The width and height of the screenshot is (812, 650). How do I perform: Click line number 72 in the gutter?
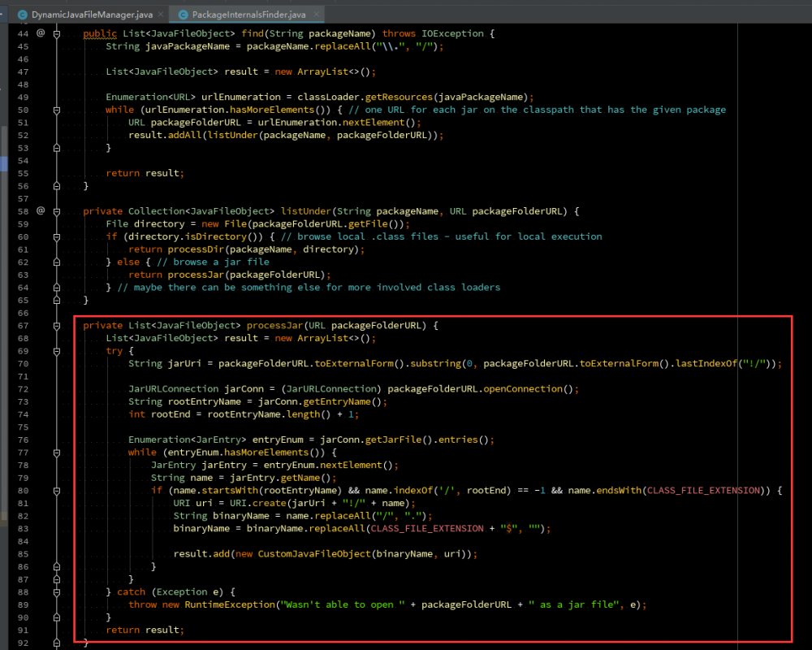click(x=22, y=388)
